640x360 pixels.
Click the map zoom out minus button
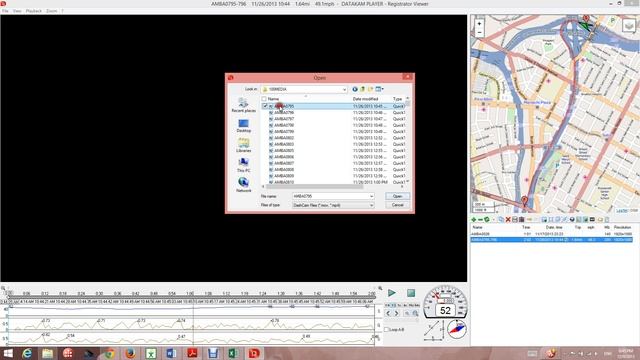click(x=479, y=33)
